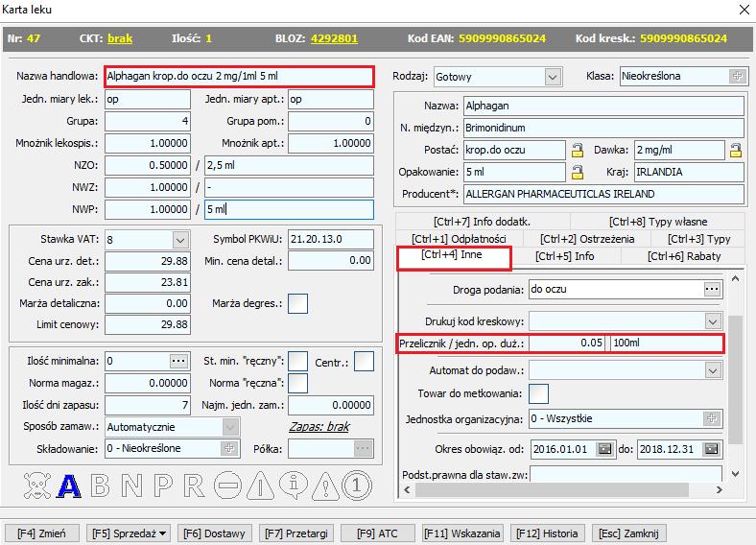Close the Karta leku window
The width and height of the screenshot is (756, 545).
(x=744, y=10)
